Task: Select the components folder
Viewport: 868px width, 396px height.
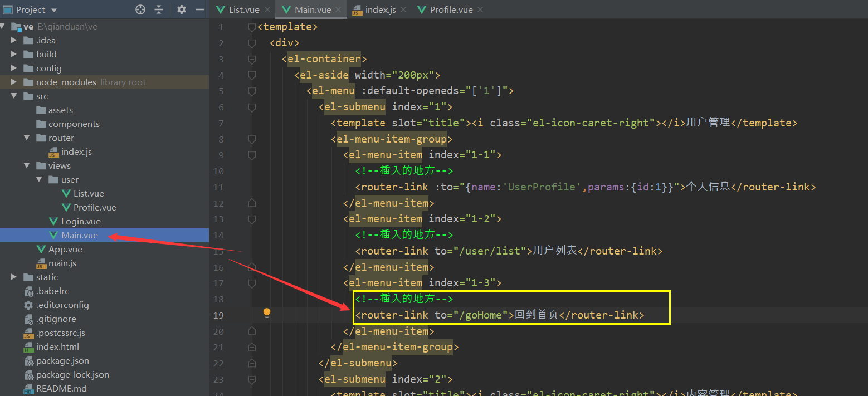Action: click(68, 124)
